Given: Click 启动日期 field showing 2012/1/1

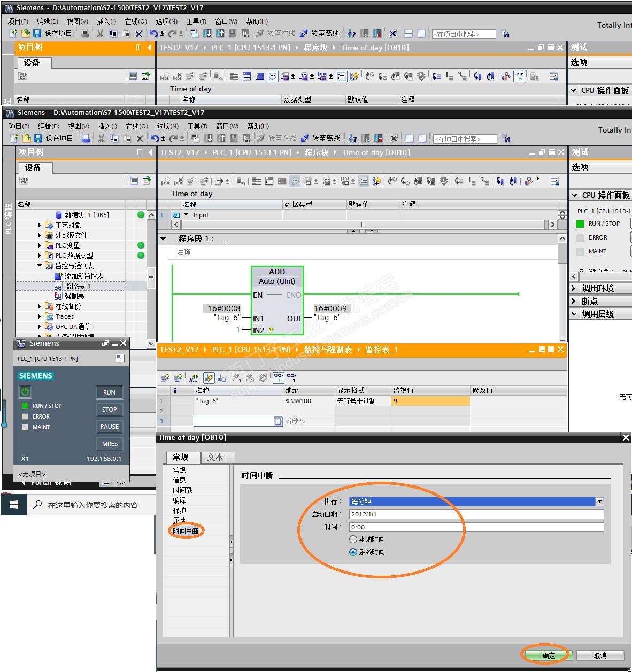Looking at the screenshot, I should [x=476, y=514].
